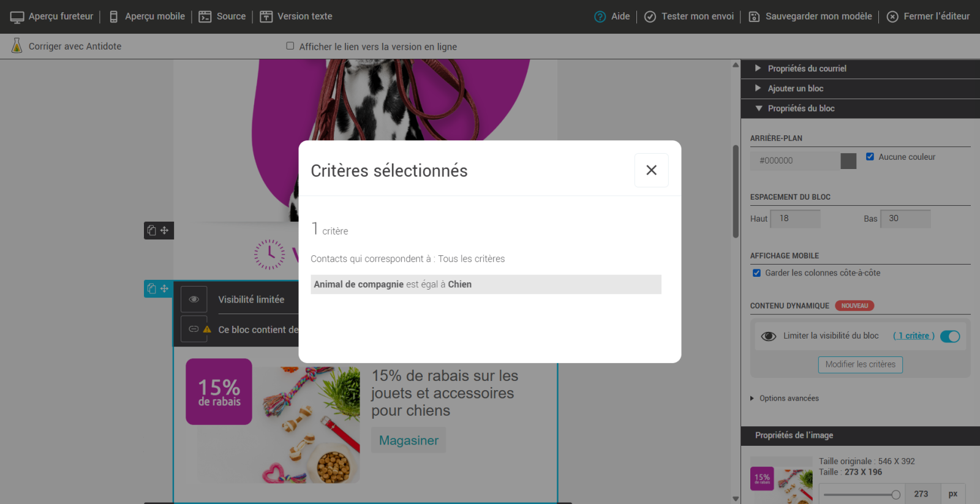Uncheck the Aucune couleur checkbox

coord(870,157)
